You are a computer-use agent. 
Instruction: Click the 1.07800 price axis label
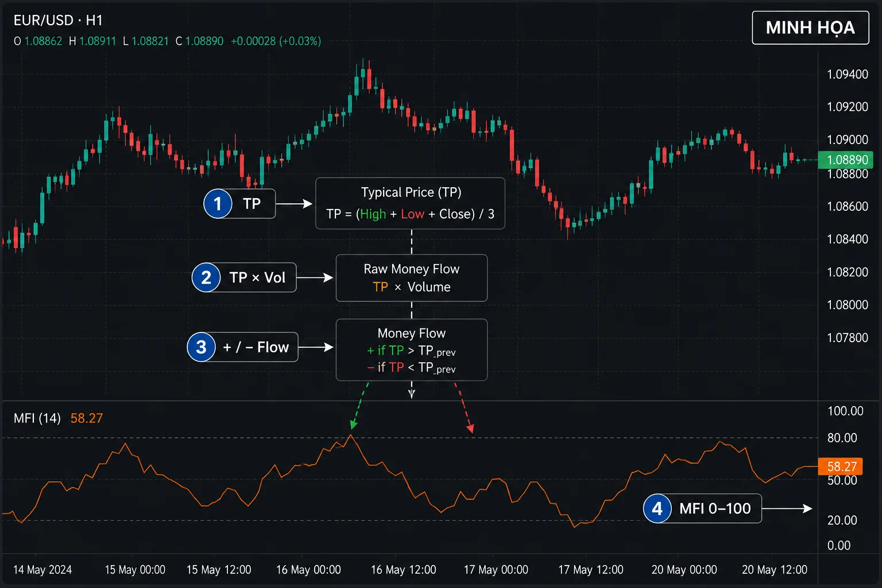848,338
